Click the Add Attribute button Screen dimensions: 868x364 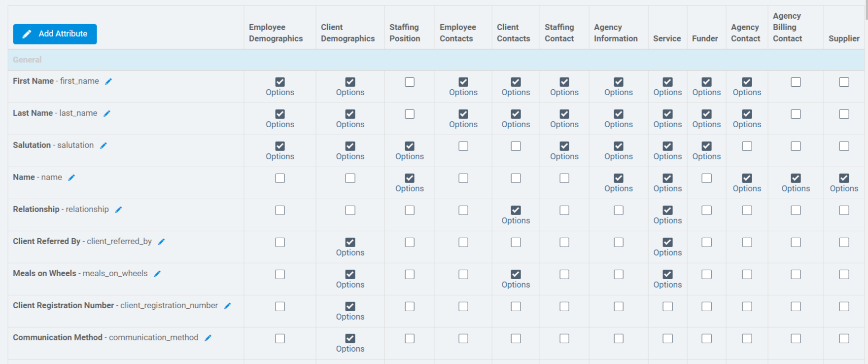coord(55,34)
